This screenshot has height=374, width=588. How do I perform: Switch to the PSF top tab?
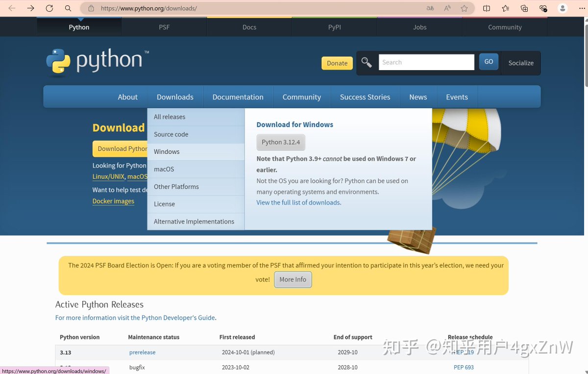[x=164, y=27]
